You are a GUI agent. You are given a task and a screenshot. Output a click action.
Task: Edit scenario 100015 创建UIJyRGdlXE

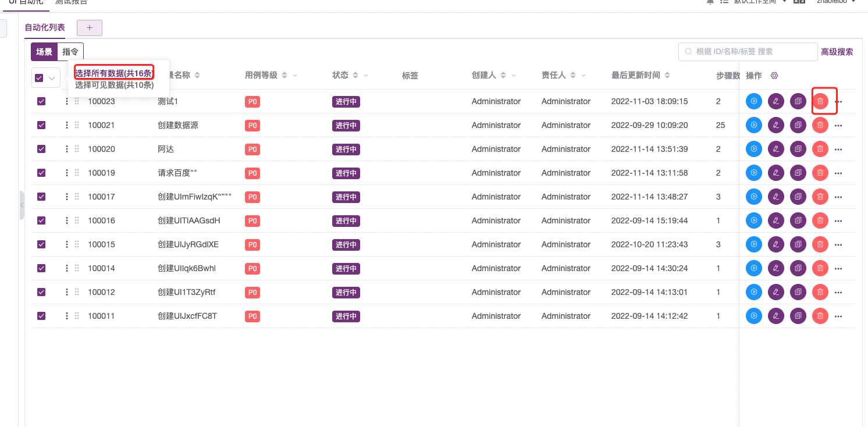[775, 244]
